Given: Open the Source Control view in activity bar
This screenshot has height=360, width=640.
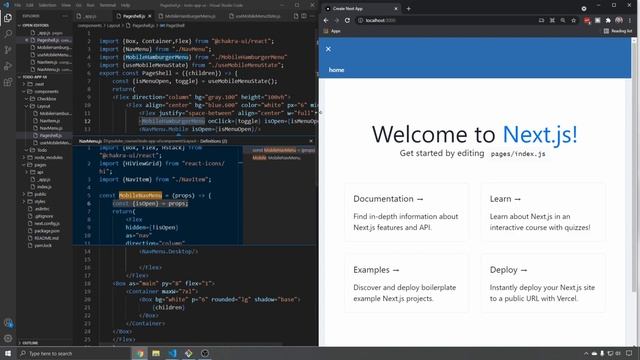Looking at the screenshot, I should pyautogui.click(x=8, y=50).
